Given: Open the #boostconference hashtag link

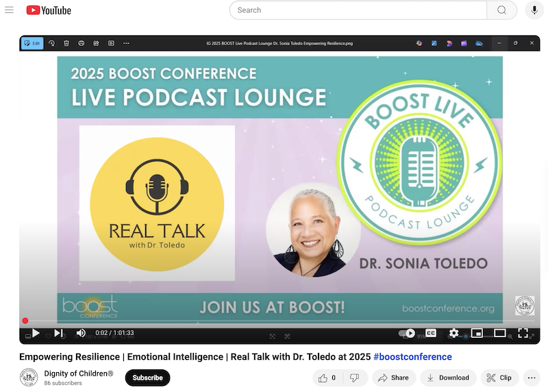Looking at the screenshot, I should pos(412,356).
